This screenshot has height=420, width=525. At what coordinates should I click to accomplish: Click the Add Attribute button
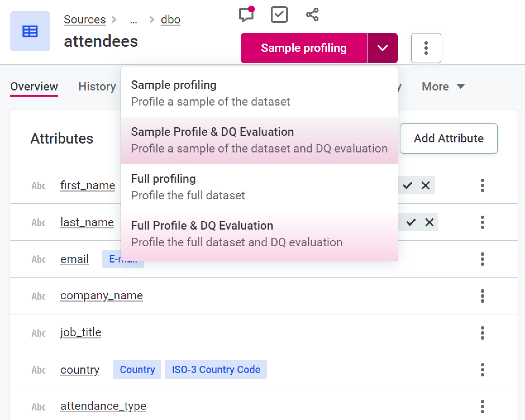(448, 139)
